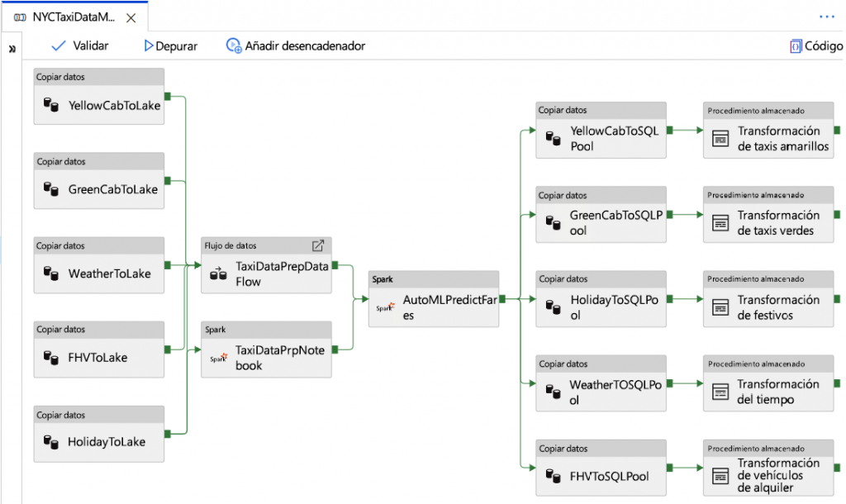Select the GreenCabToLake activity node
The image size is (846, 504).
click(x=99, y=181)
